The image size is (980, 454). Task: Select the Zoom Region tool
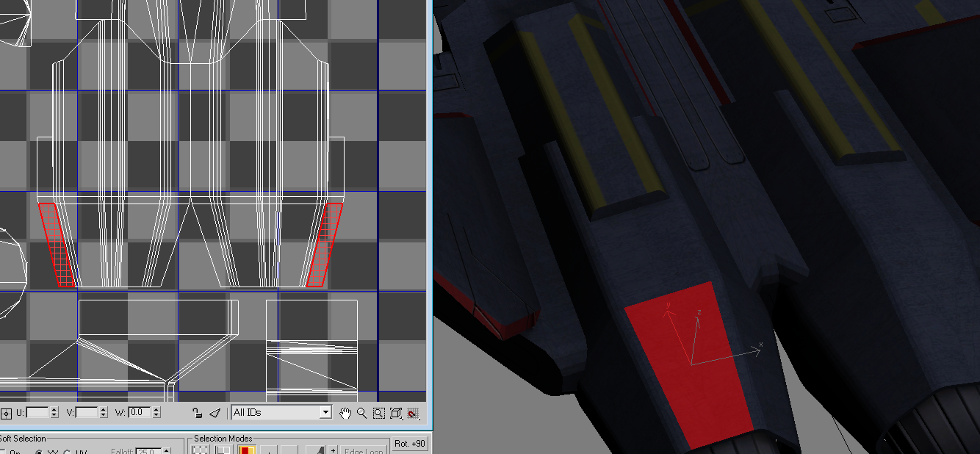click(378, 413)
